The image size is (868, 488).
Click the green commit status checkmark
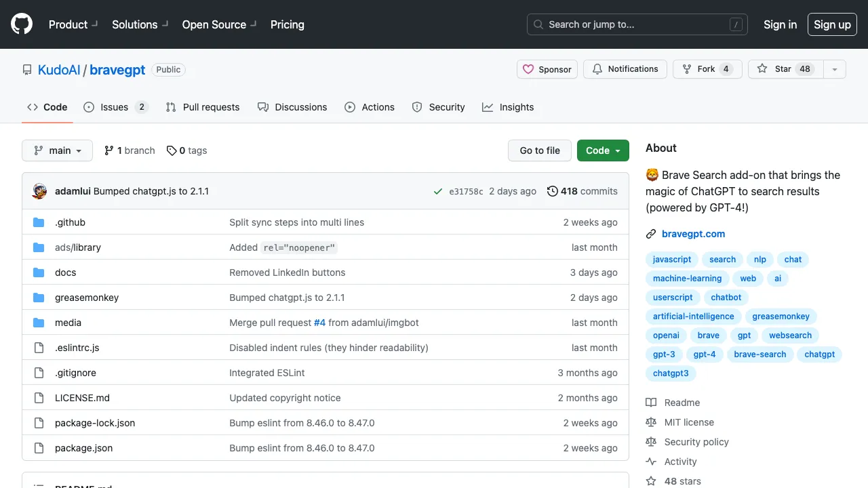tap(438, 191)
